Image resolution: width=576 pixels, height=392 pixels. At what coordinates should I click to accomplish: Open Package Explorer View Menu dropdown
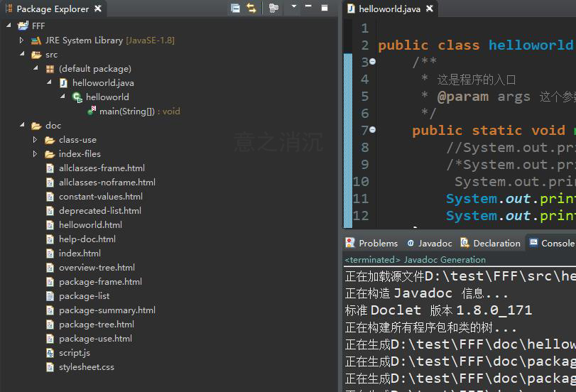[x=293, y=6]
